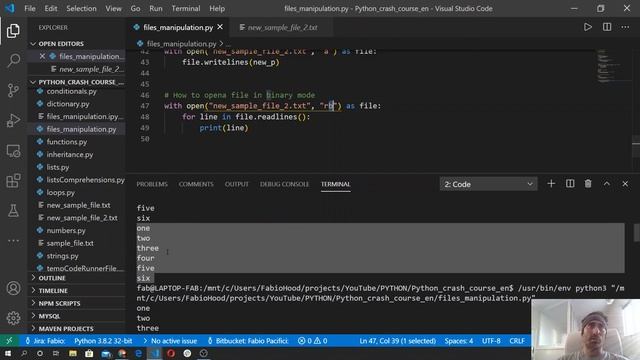Open the File menu
The image size is (640, 360).
pos(30,9)
